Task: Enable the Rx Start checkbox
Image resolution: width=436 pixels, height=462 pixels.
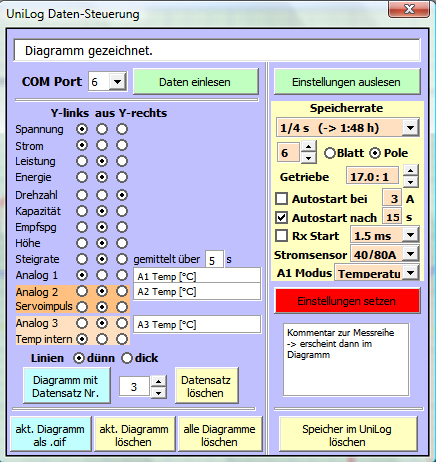Action: pos(282,236)
